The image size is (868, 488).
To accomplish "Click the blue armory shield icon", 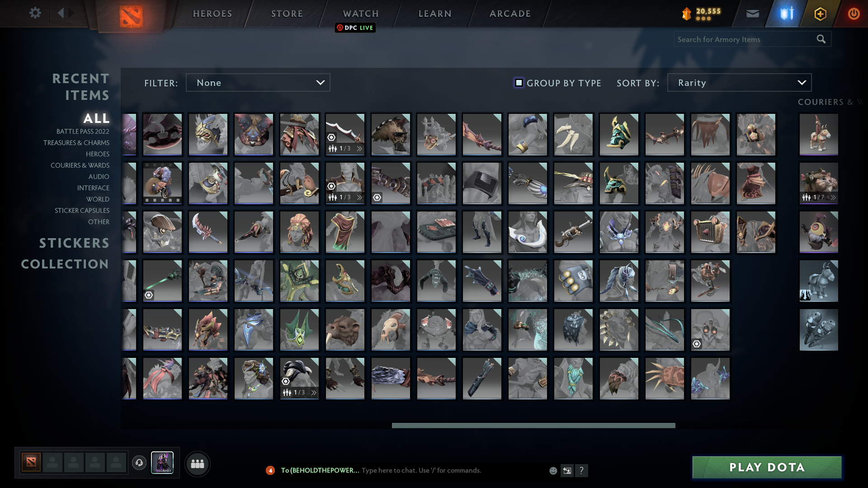I will tap(787, 14).
